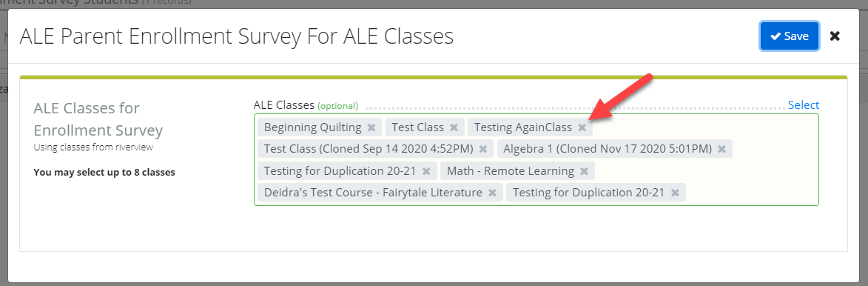Remove the Math - Remote Learning tag

pos(584,171)
